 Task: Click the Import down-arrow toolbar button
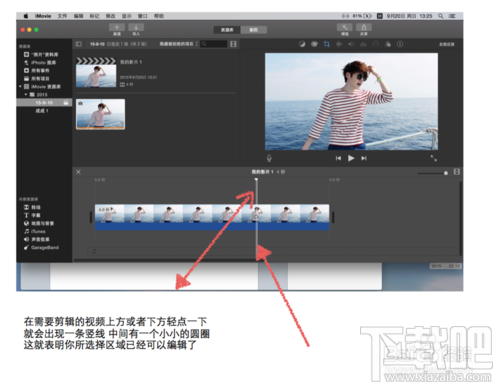(136, 27)
